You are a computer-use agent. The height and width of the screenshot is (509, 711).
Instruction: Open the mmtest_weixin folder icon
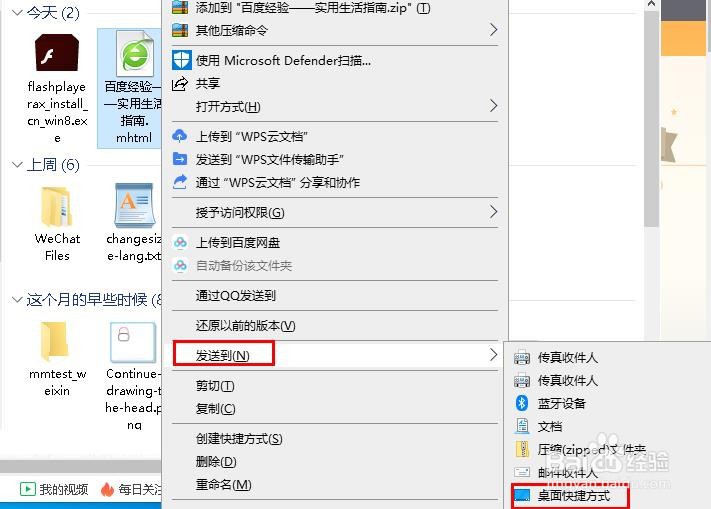(54, 341)
